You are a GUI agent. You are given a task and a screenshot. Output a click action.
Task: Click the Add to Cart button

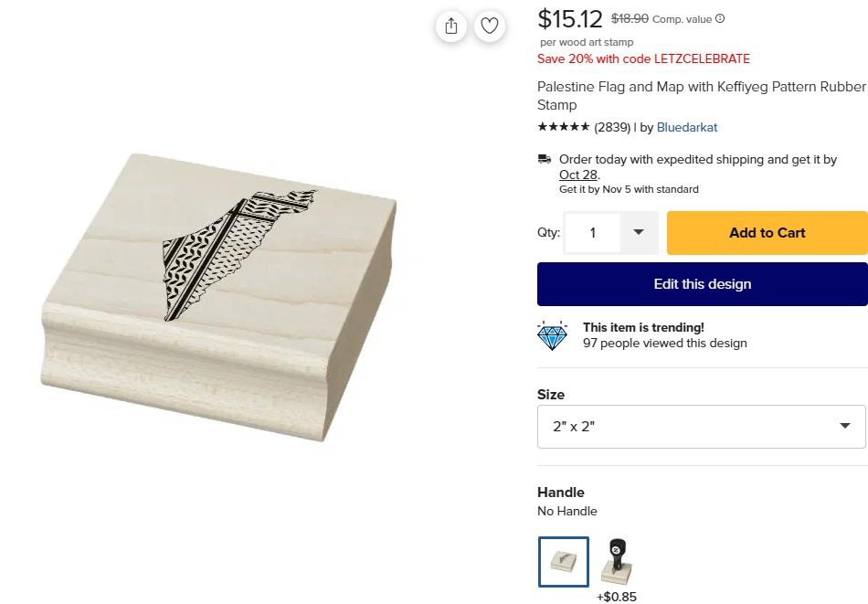tap(767, 233)
